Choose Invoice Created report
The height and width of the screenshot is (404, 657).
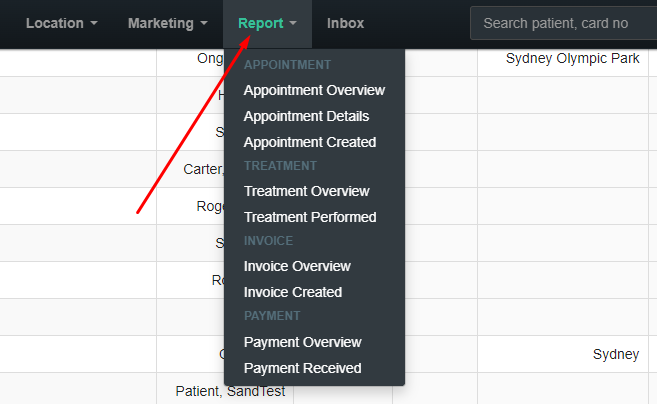click(x=293, y=292)
